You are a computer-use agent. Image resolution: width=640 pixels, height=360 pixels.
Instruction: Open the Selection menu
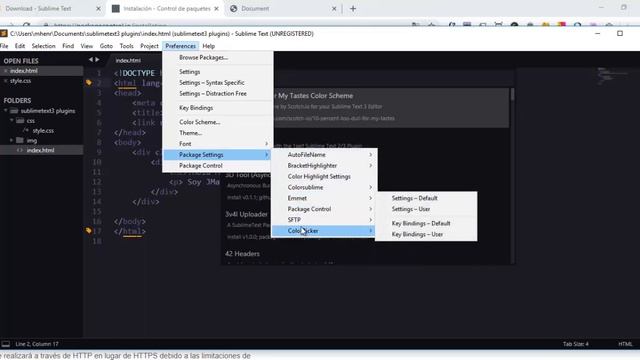pos(43,46)
